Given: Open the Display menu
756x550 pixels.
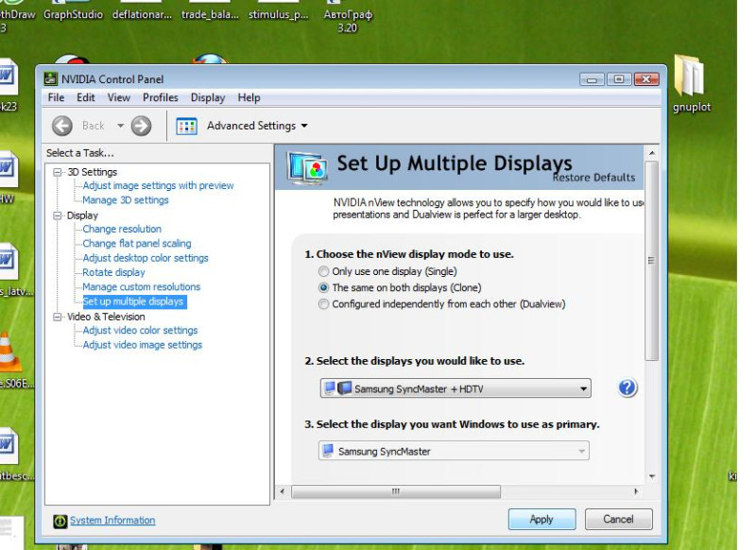Looking at the screenshot, I should (208, 97).
